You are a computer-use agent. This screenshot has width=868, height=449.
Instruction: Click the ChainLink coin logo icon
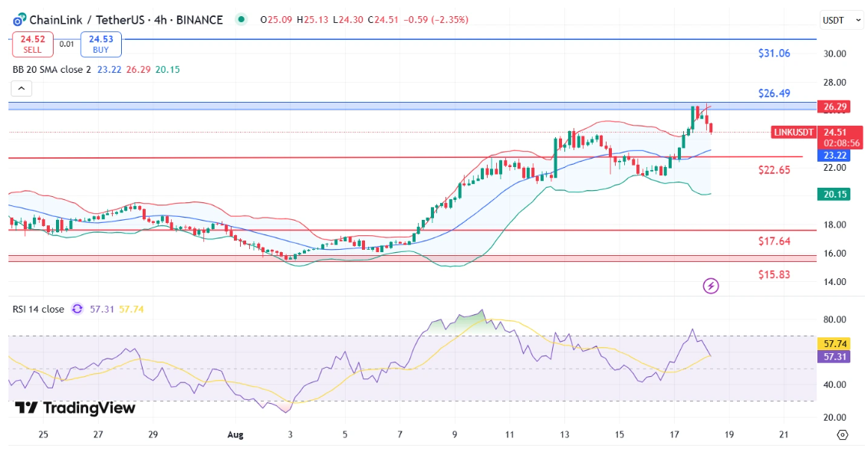[x=19, y=21]
